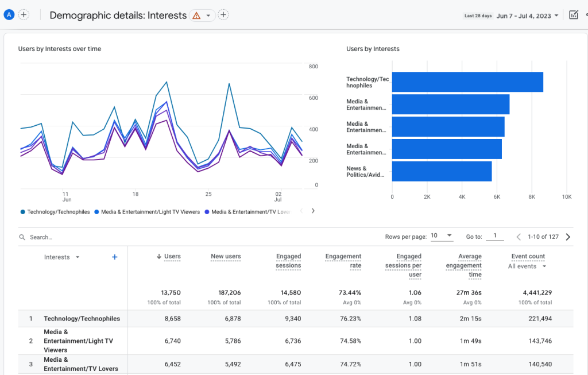The height and width of the screenshot is (375, 588).
Task: Click the next page arrow in pagination
Action: pos(568,236)
